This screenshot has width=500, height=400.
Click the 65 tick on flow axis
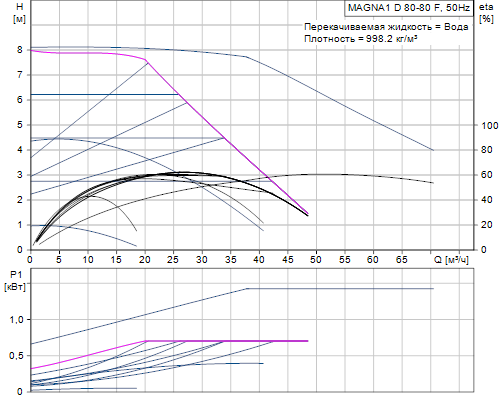[x=401, y=260]
